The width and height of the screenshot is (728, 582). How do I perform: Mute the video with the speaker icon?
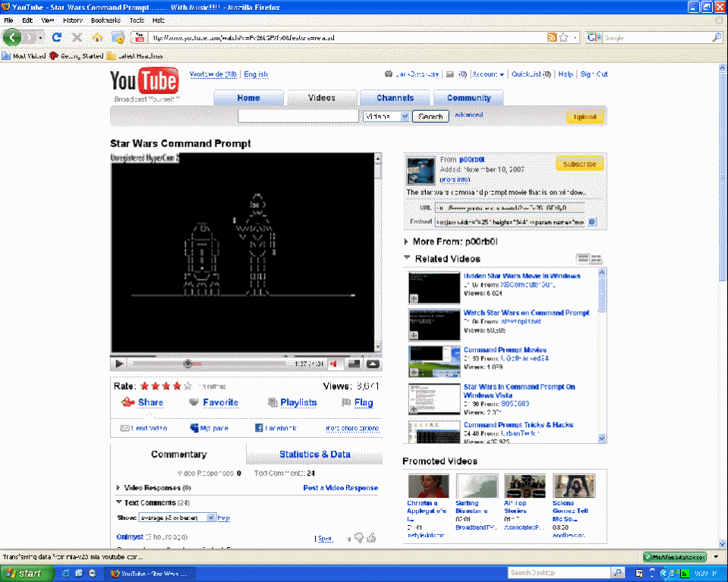333,363
